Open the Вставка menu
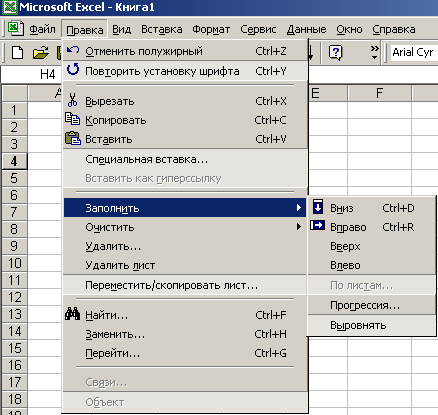The width and height of the screenshot is (438, 415). 162,29
